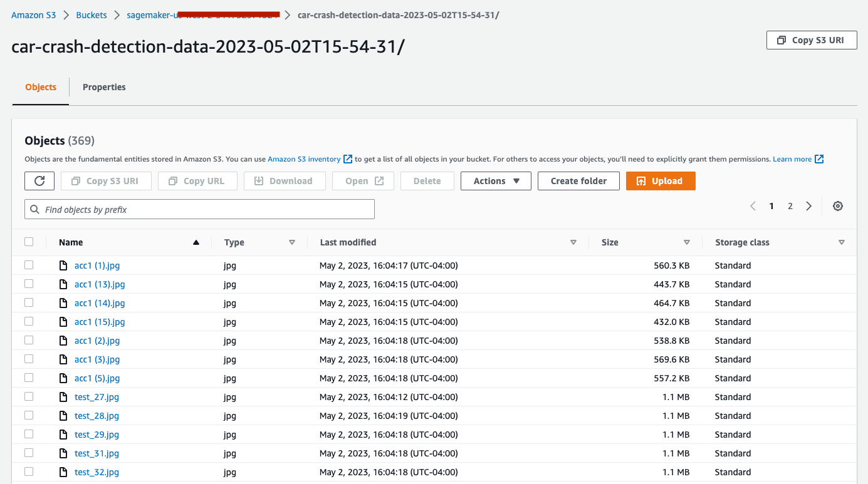Click file icon of test_29.jpg

pyautogui.click(x=63, y=435)
